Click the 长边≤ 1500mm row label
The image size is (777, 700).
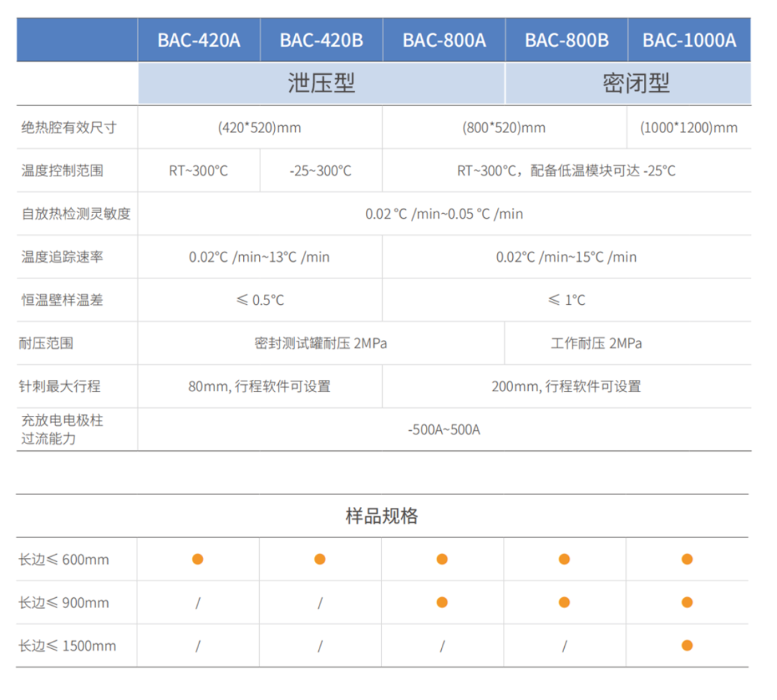click(x=68, y=646)
